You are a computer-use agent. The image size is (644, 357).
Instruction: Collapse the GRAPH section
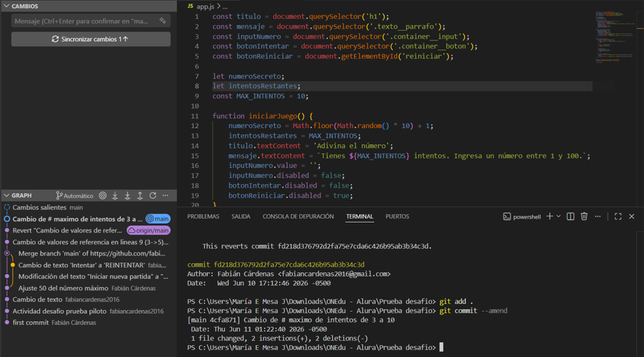coord(6,196)
